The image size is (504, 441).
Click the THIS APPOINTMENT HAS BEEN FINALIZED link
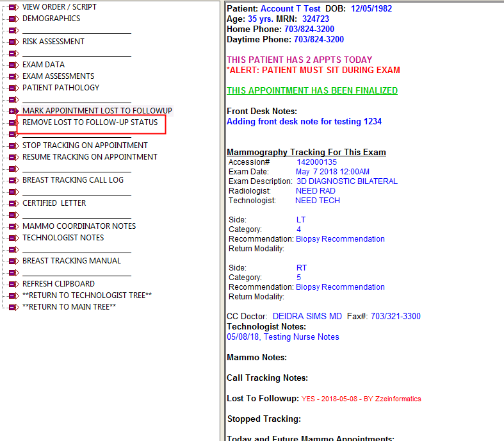click(312, 90)
